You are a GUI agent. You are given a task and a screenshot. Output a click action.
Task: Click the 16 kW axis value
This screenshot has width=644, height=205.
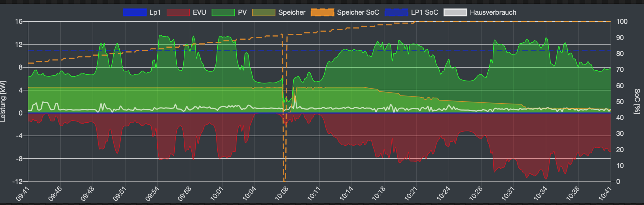pyautogui.click(x=19, y=21)
